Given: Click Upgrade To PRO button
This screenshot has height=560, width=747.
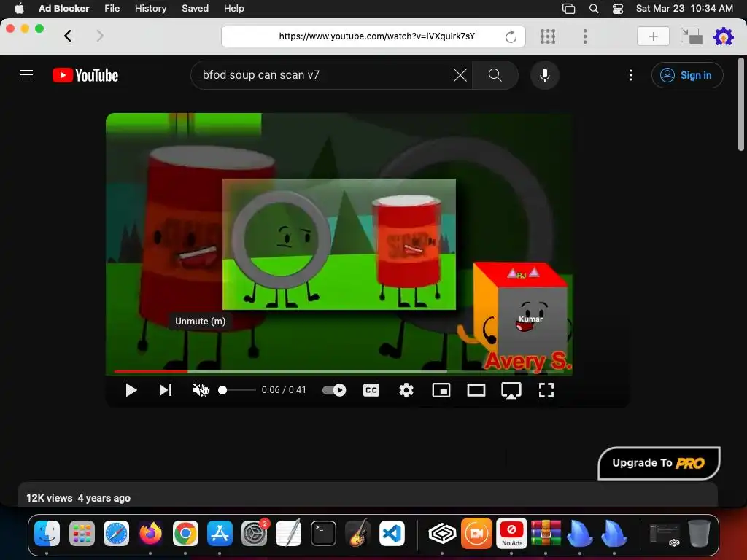Looking at the screenshot, I should [659, 463].
